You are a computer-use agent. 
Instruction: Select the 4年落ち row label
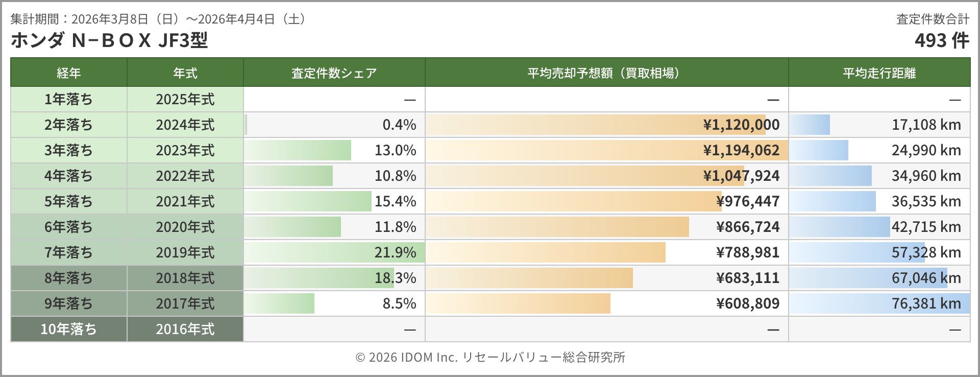click(x=68, y=176)
